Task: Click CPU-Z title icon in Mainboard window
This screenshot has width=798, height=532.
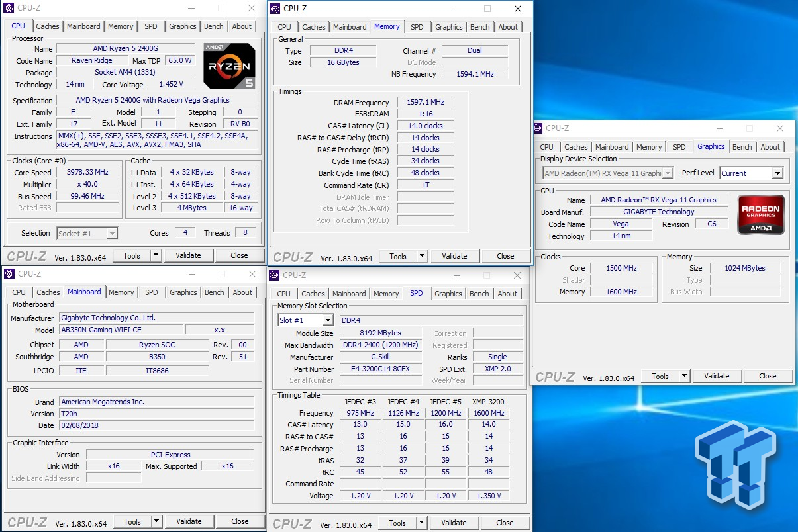Action: (9, 274)
